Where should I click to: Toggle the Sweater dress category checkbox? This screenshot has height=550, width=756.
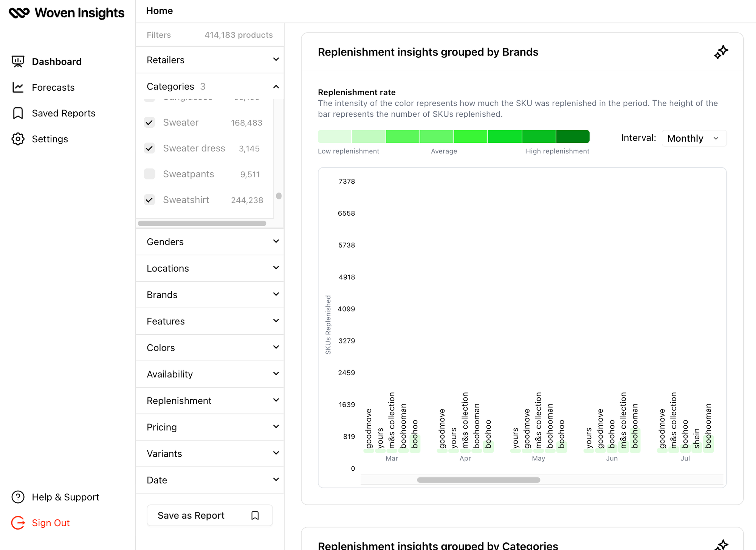coord(150,148)
